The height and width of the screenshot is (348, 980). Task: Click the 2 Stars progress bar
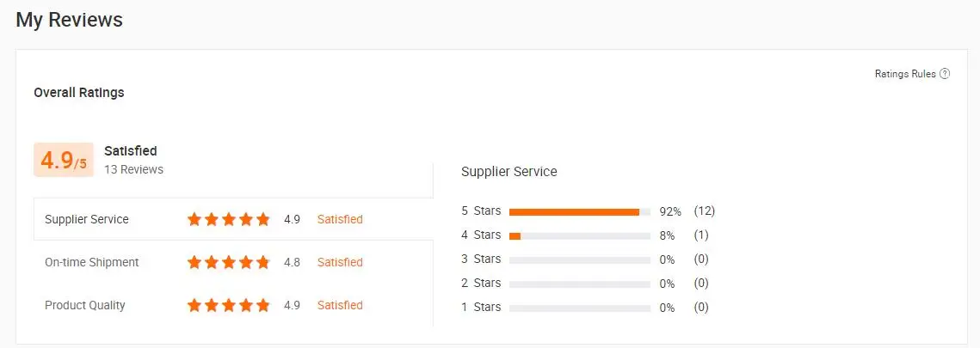point(579,284)
